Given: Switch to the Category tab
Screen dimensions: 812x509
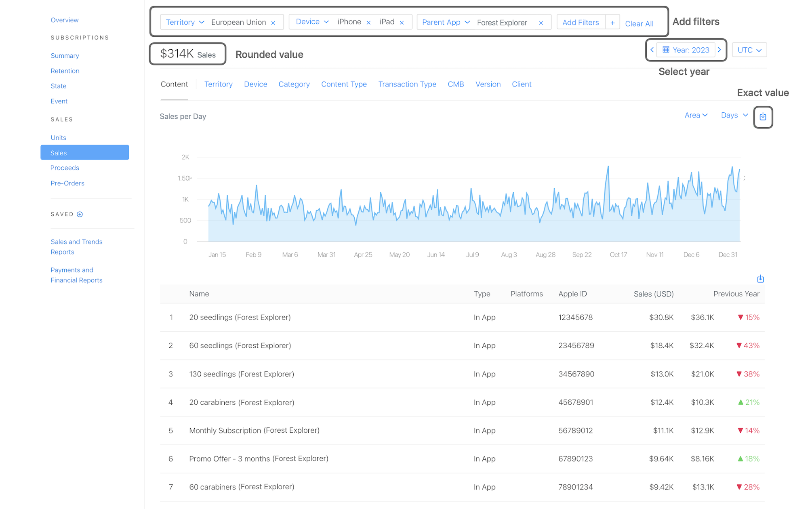Looking at the screenshot, I should (294, 84).
